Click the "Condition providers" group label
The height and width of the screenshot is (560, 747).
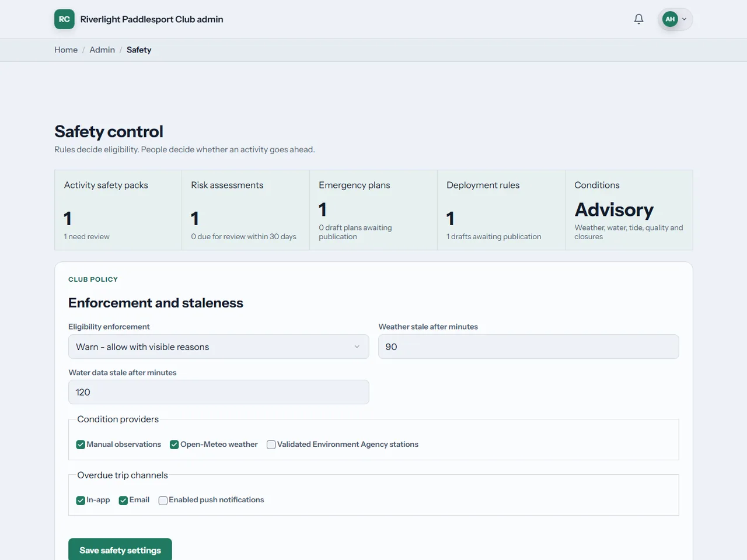[x=118, y=419]
